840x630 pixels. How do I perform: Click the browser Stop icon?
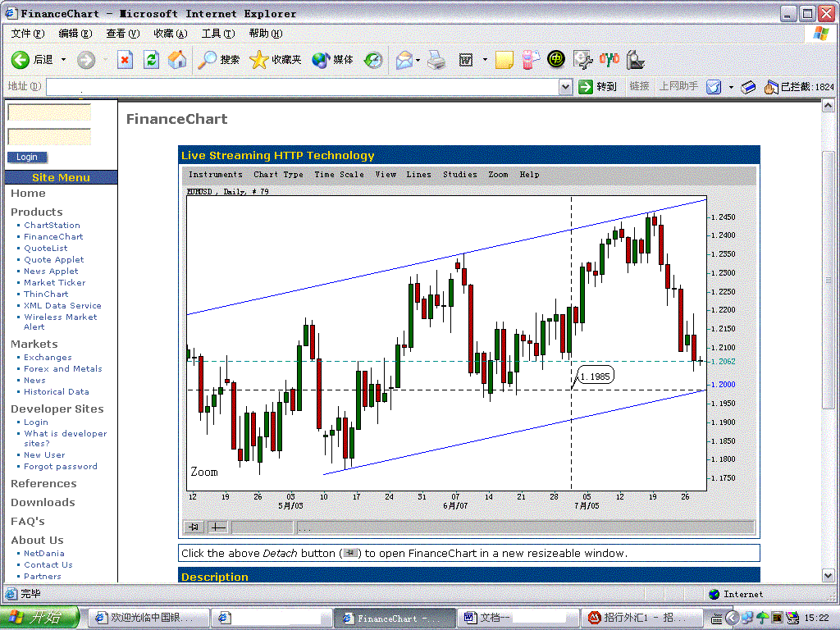[x=125, y=60]
